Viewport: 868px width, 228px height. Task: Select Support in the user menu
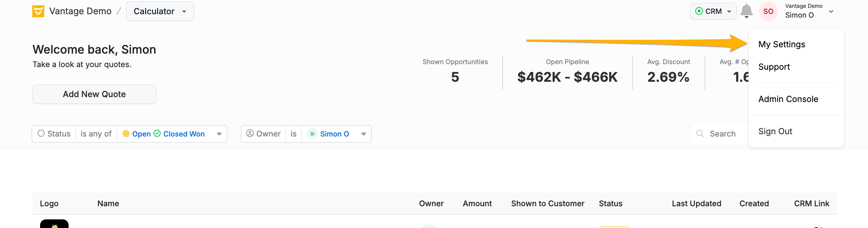[774, 67]
